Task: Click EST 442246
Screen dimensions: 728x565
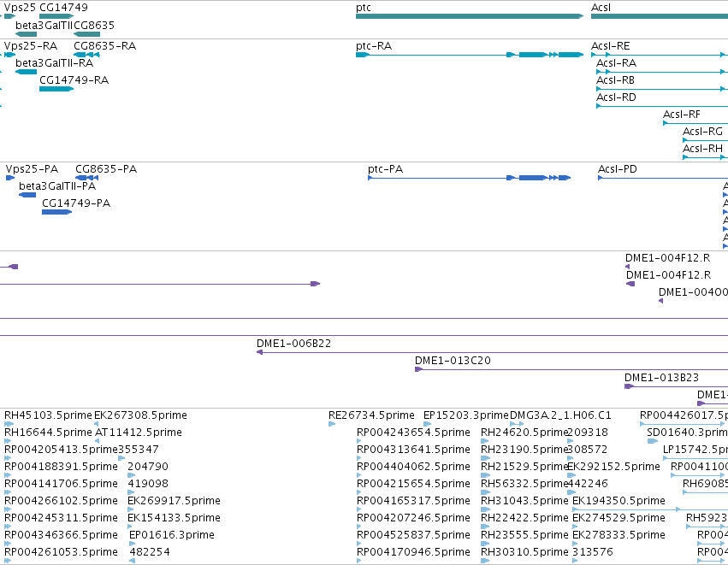Action: tap(588, 485)
